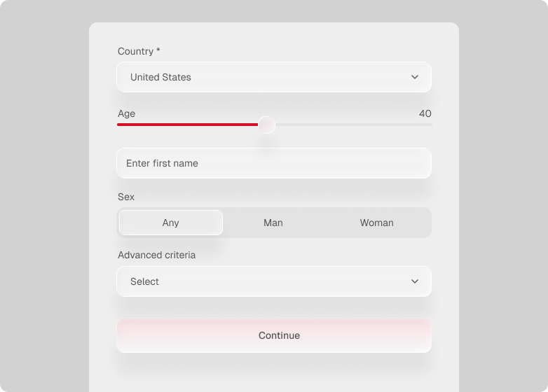Click the Advanced criteria label

[x=156, y=255]
